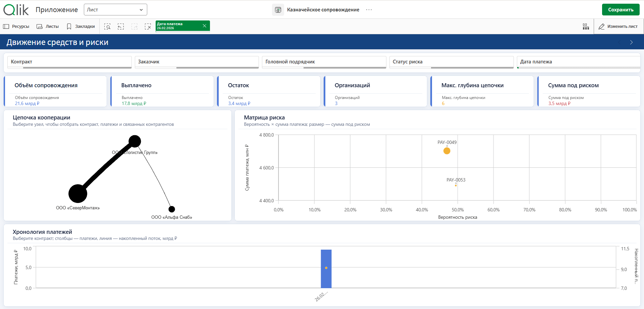Viewport: 644px width, 309px height.
Task: Open Закладки bookmarks
Action: 81,27
